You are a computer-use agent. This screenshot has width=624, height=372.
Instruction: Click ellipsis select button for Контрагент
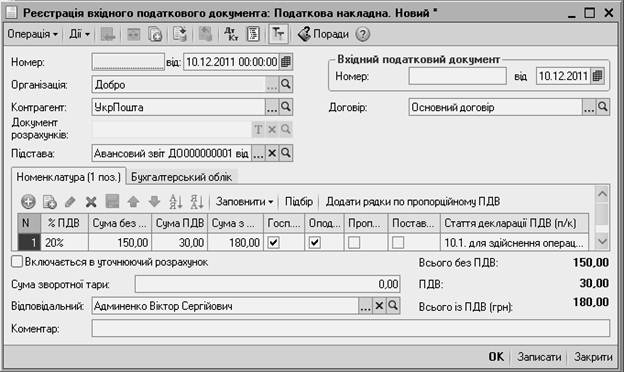coord(271,107)
